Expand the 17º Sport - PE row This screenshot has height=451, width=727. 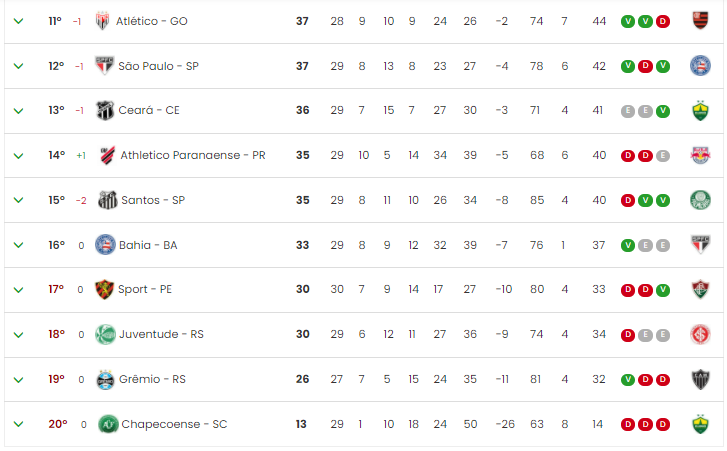point(19,290)
